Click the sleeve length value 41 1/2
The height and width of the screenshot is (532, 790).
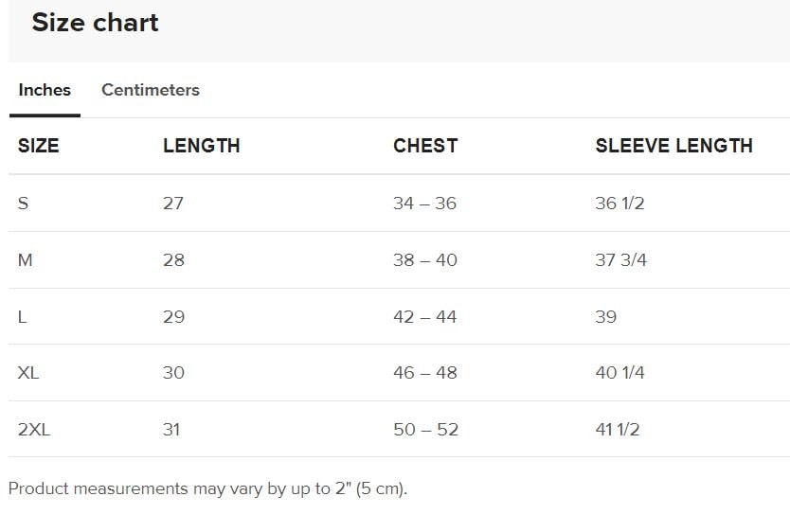(x=617, y=430)
